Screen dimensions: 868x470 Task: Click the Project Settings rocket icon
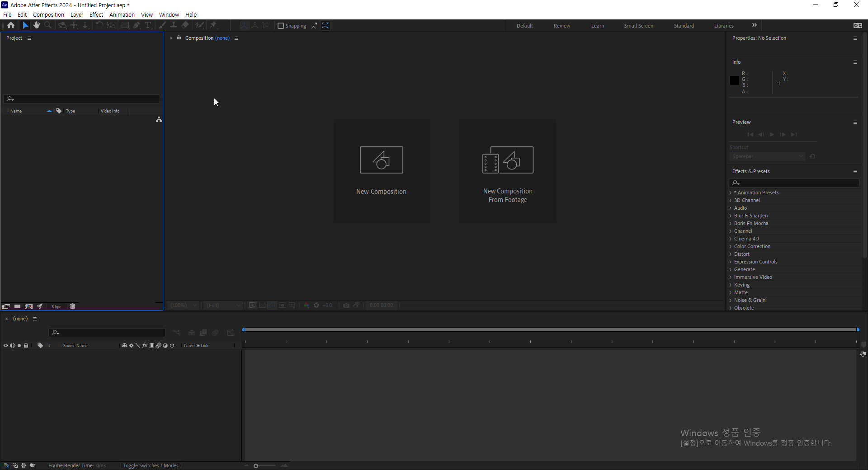(x=40, y=306)
